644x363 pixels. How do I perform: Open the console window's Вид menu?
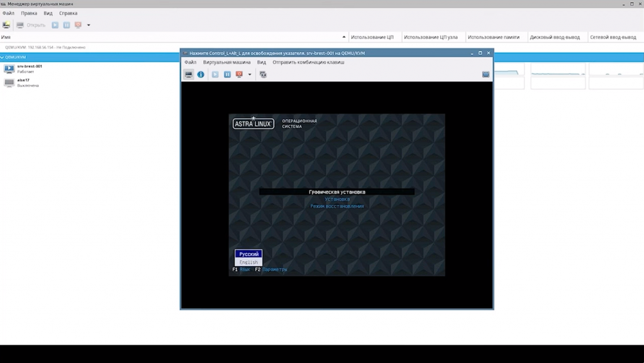click(x=262, y=62)
